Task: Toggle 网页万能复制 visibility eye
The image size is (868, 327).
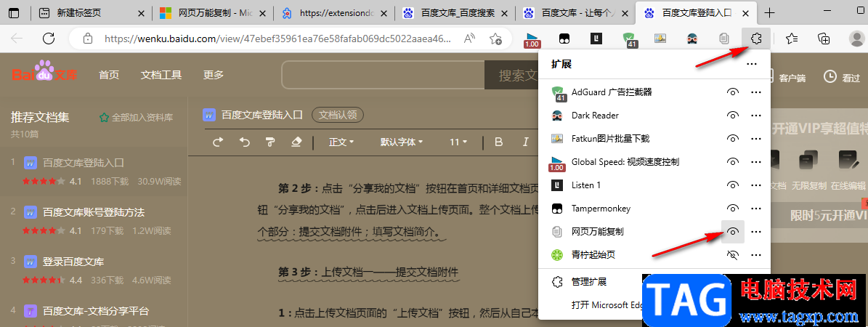Action: click(733, 232)
